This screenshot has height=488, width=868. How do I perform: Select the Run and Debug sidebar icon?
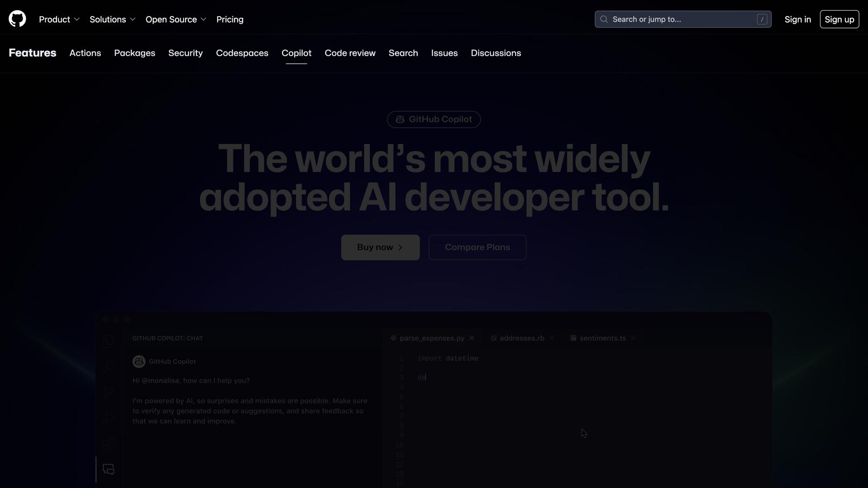108,418
